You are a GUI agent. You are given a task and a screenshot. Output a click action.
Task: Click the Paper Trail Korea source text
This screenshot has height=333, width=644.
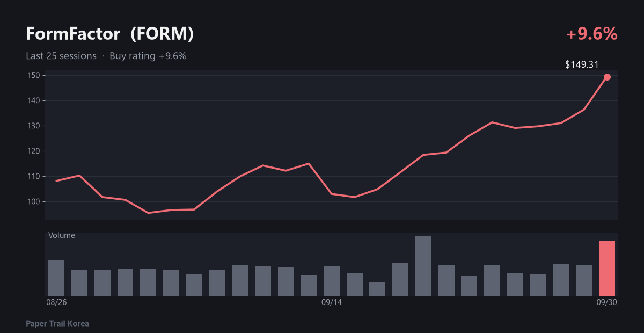pyautogui.click(x=57, y=324)
